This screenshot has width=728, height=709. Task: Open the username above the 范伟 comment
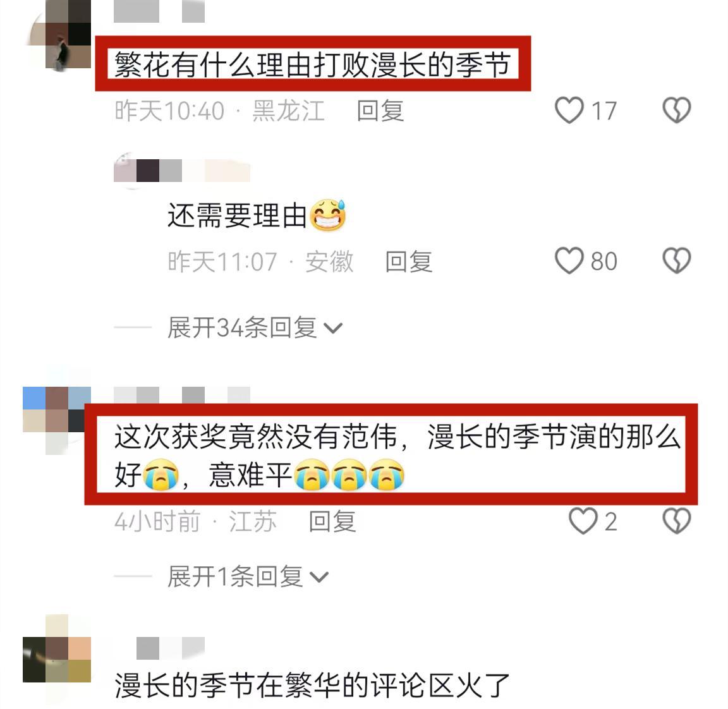(x=182, y=395)
